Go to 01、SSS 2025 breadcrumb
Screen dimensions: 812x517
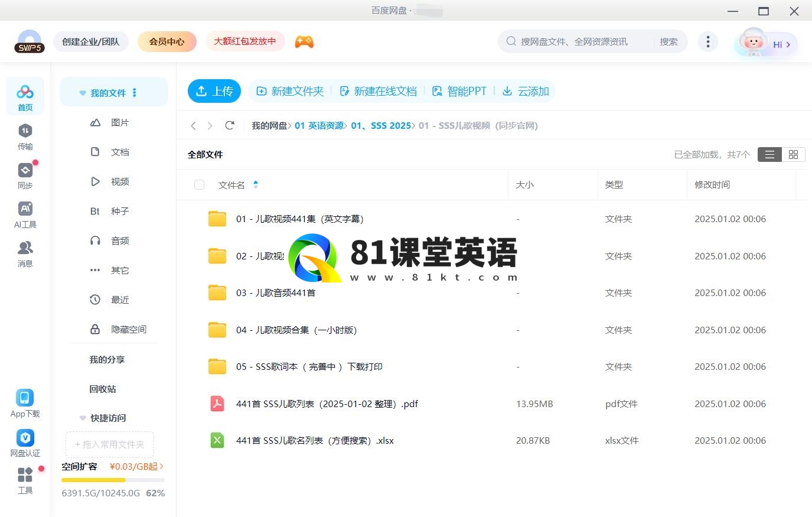coord(381,125)
